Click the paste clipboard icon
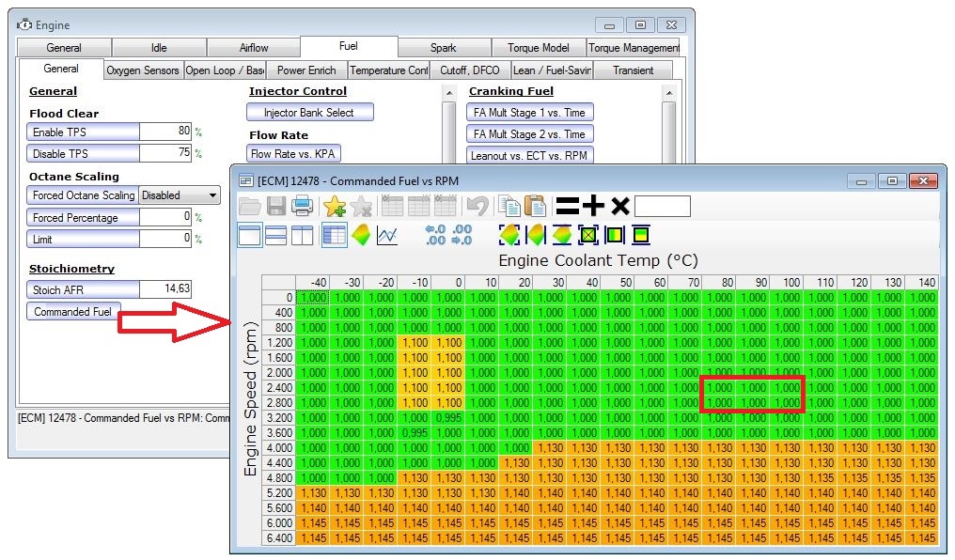The image size is (955, 560). click(535, 207)
